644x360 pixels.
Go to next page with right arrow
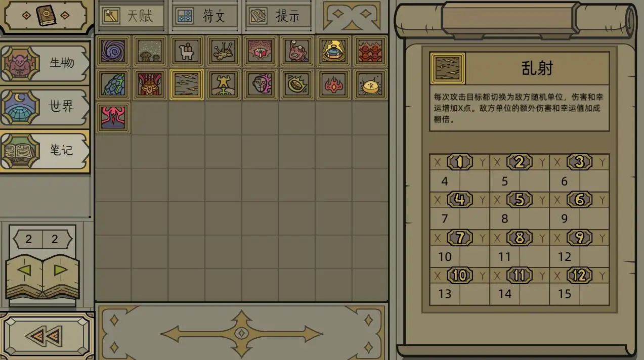[x=61, y=270]
